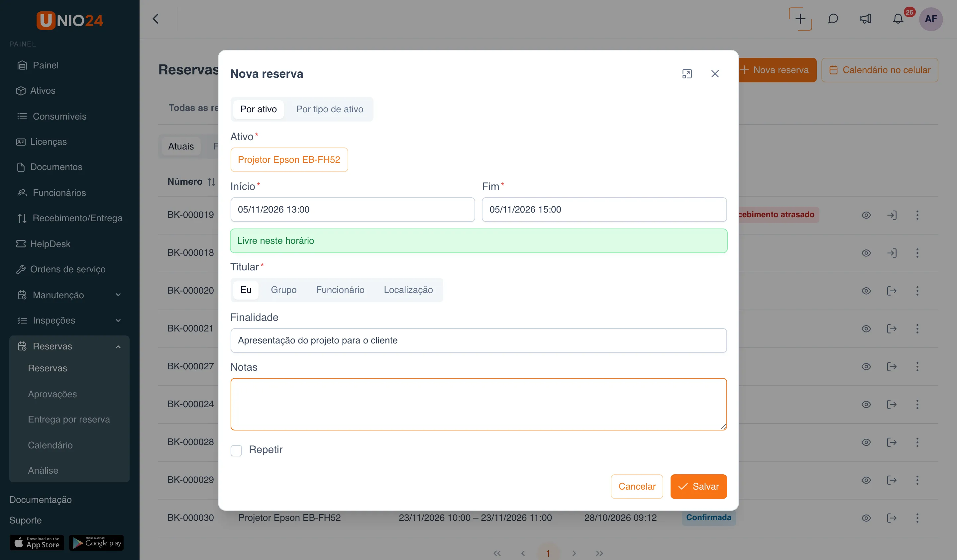The image size is (957, 560).
Task: Click the check-in arrow icon for BK-000019
Action: point(892,215)
